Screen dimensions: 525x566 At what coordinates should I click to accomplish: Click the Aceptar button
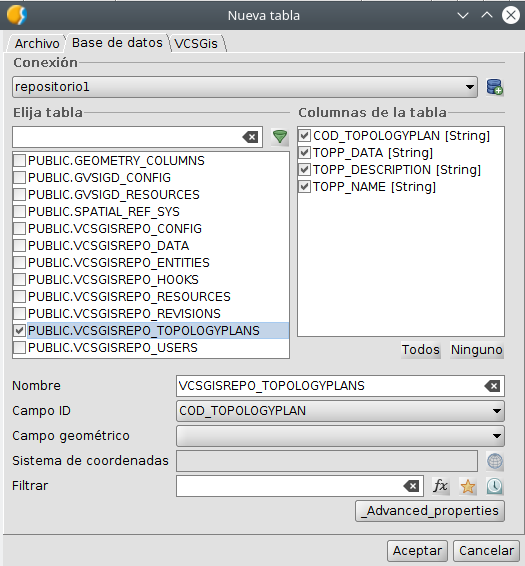pos(417,551)
